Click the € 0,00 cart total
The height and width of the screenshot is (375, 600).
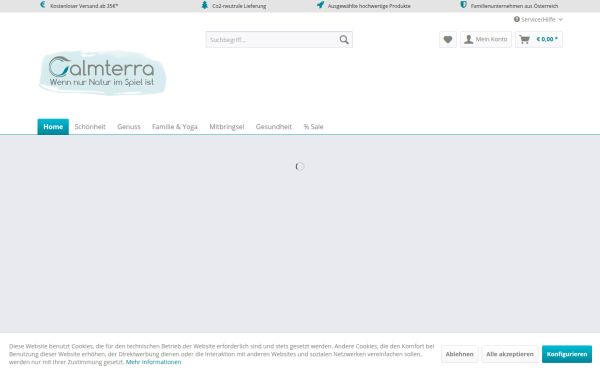547,39
